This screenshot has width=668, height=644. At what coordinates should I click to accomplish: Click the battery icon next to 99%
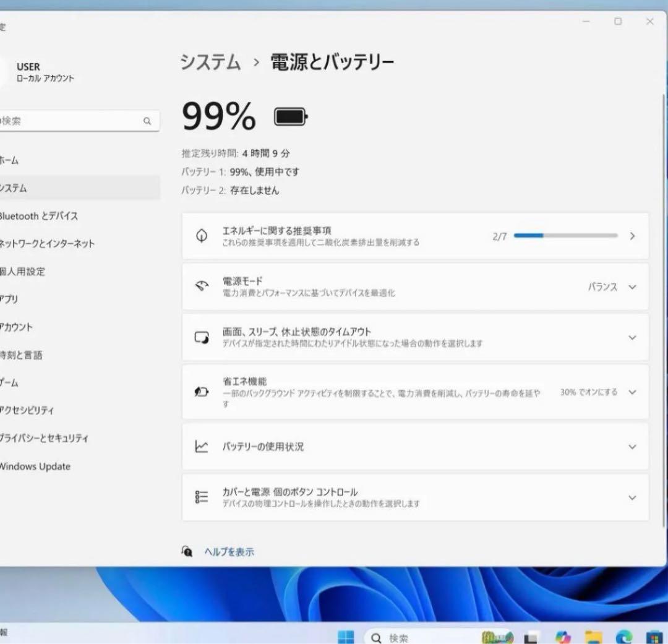(x=290, y=116)
